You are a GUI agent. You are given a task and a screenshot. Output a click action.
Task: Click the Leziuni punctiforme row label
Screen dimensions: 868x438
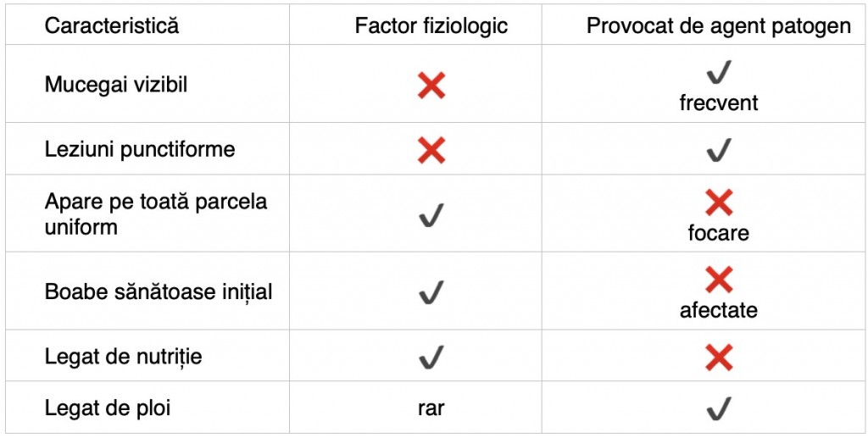tap(140, 150)
